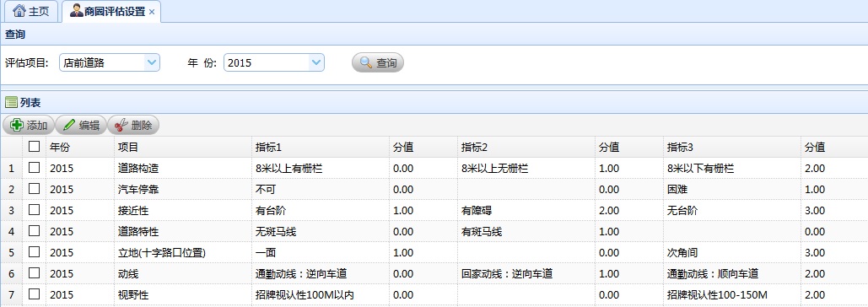Switch to the 主页 tab

(x=31, y=11)
